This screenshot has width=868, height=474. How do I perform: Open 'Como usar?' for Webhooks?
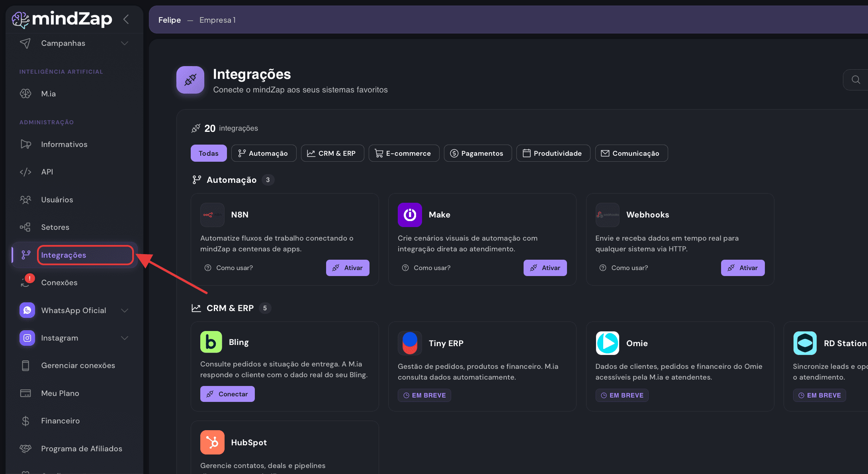point(624,268)
